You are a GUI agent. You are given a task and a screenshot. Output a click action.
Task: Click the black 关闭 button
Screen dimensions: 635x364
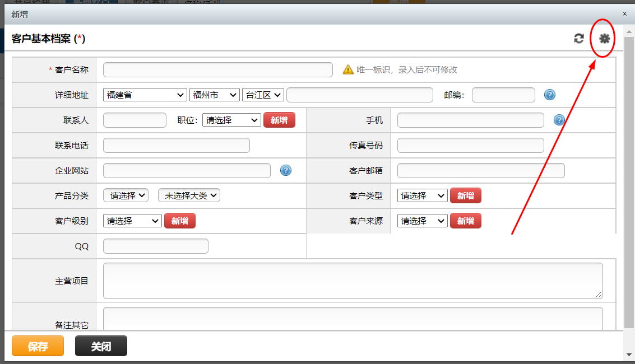(101, 346)
